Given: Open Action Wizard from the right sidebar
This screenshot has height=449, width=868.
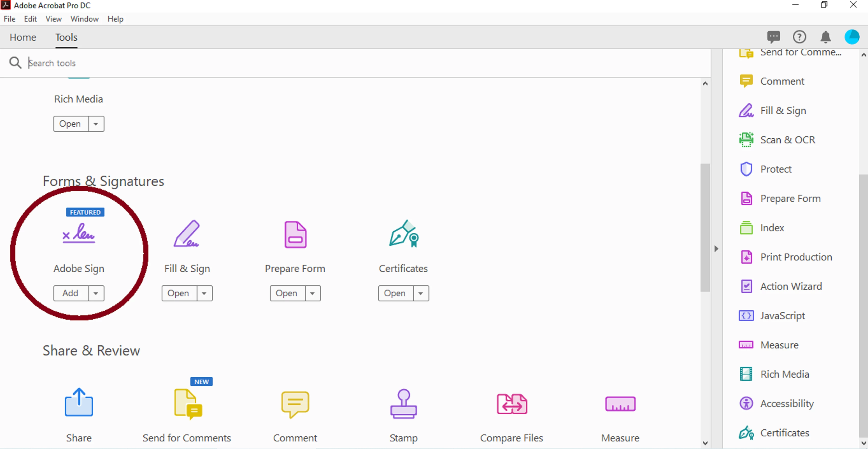Looking at the screenshot, I should pos(791,286).
